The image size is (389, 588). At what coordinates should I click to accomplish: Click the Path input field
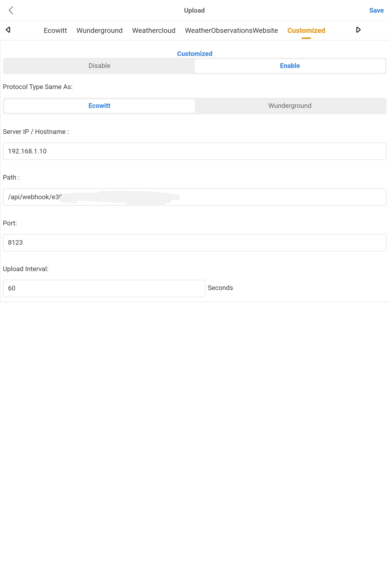(x=194, y=197)
